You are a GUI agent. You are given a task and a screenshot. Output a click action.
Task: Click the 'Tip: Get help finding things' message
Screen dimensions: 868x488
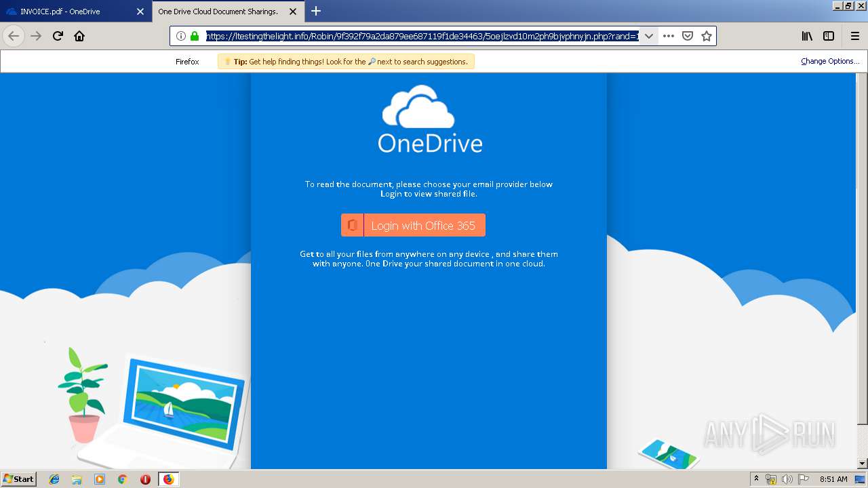[346, 61]
